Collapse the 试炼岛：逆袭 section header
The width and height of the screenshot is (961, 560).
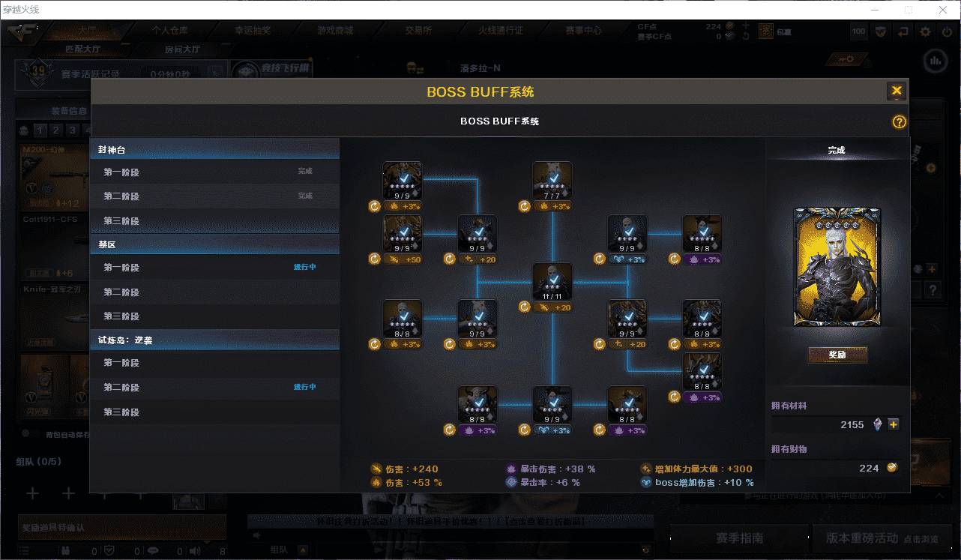coord(214,340)
